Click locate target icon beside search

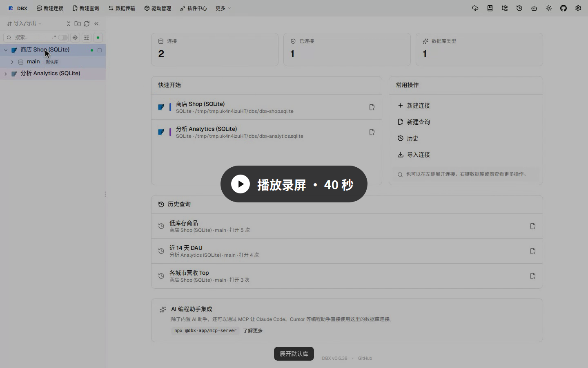(x=75, y=38)
